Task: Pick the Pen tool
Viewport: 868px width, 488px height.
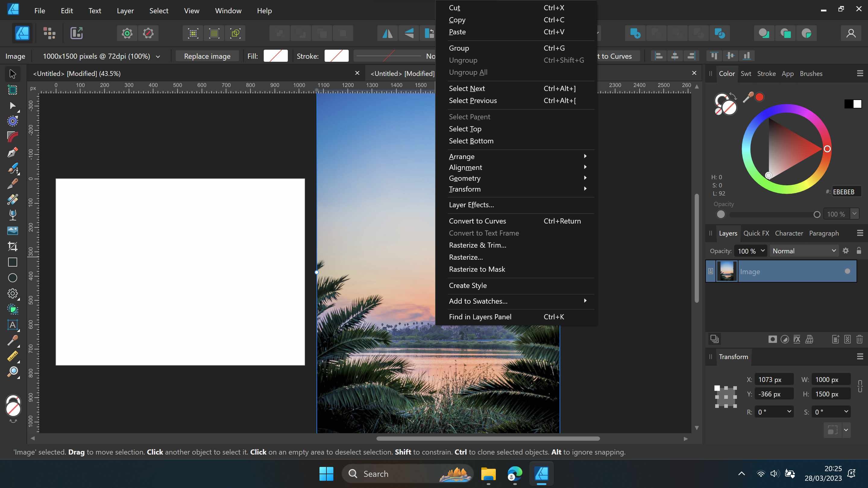Action: pyautogui.click(x=12, y=152)
